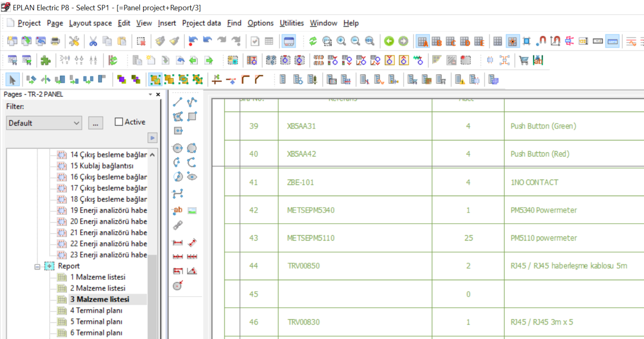Screen dimensions: 644x339
Task: Open the Default filter dropdown
Action: tap(44, 123)
